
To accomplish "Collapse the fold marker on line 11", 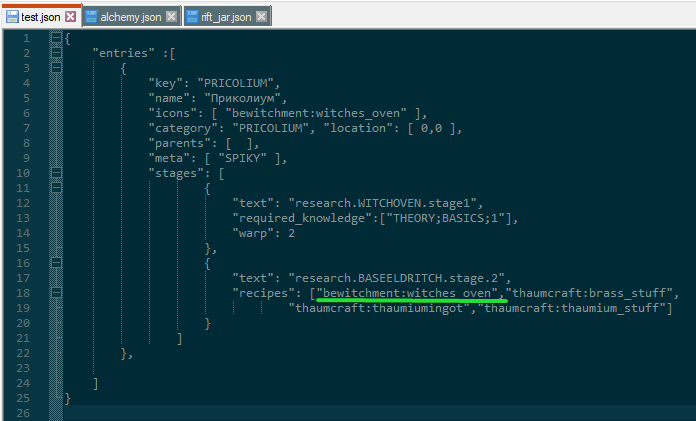I will point(56,188).
